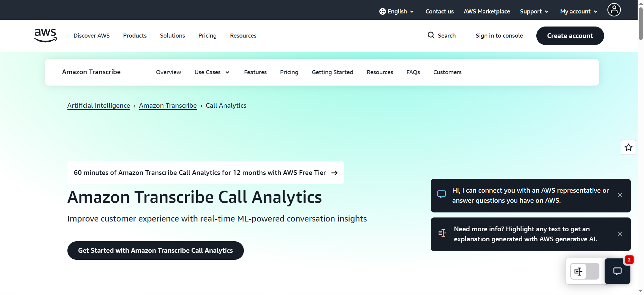The height and width of the screenshot is (295, 644).
Task: Click the globe language icon
Action: coord(382,11)
